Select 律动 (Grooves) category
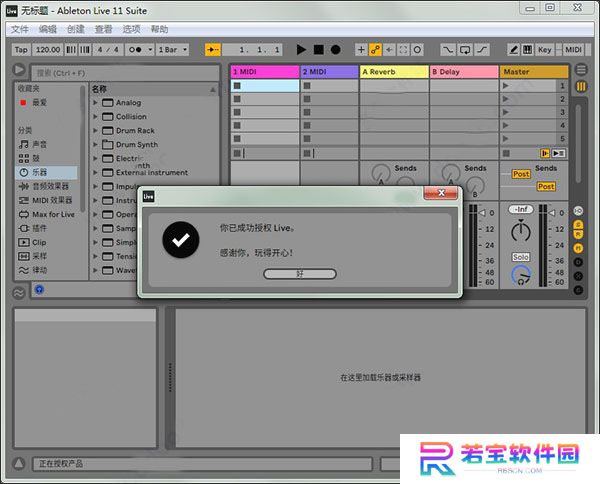 [x=47, y=270]
